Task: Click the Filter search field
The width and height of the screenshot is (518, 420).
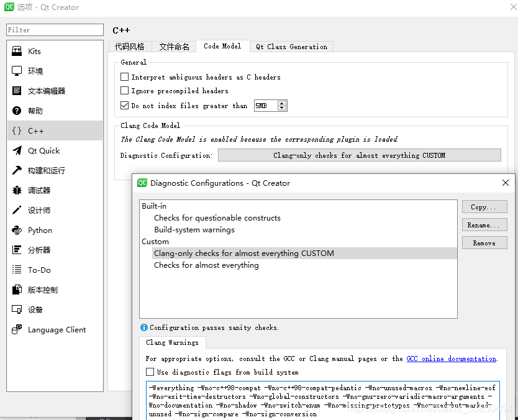Action: tap(55, 30)
